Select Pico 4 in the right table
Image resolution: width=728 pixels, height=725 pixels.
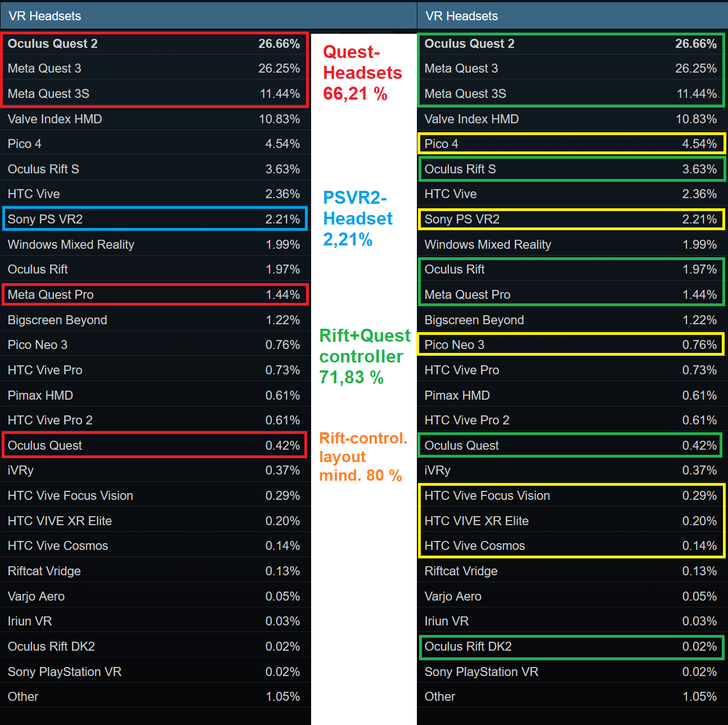572,144
